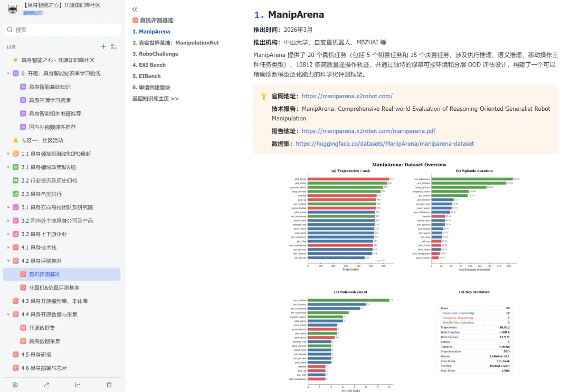Click the 目录 directory label

tap(11, 47)
